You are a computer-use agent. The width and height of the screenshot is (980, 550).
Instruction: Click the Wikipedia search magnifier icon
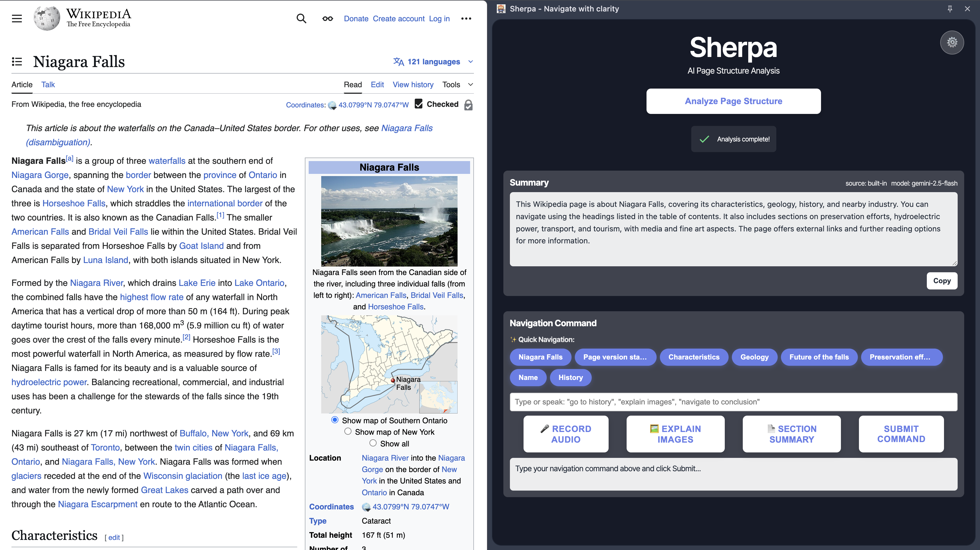tap(301, 18)
